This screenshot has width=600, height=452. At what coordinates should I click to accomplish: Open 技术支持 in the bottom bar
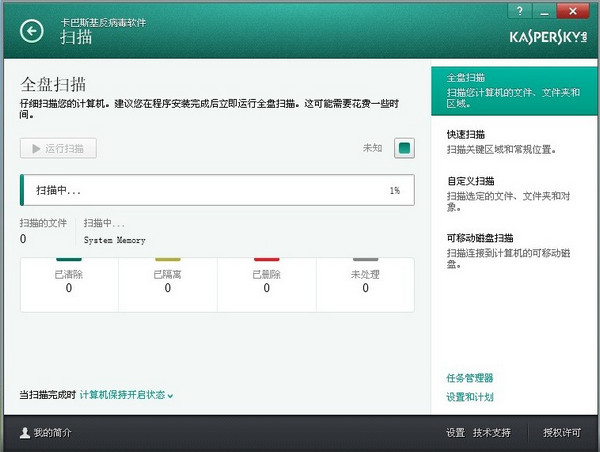tap(492, 433)
